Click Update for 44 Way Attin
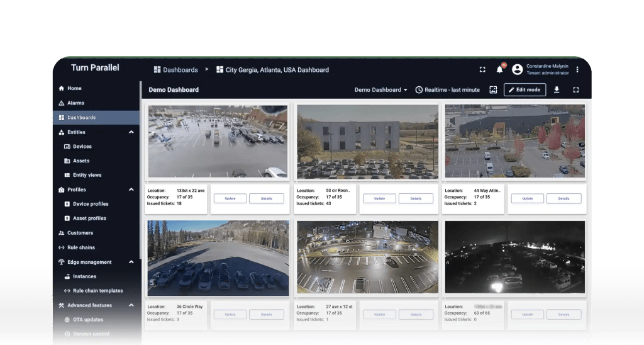 (528, 198)
